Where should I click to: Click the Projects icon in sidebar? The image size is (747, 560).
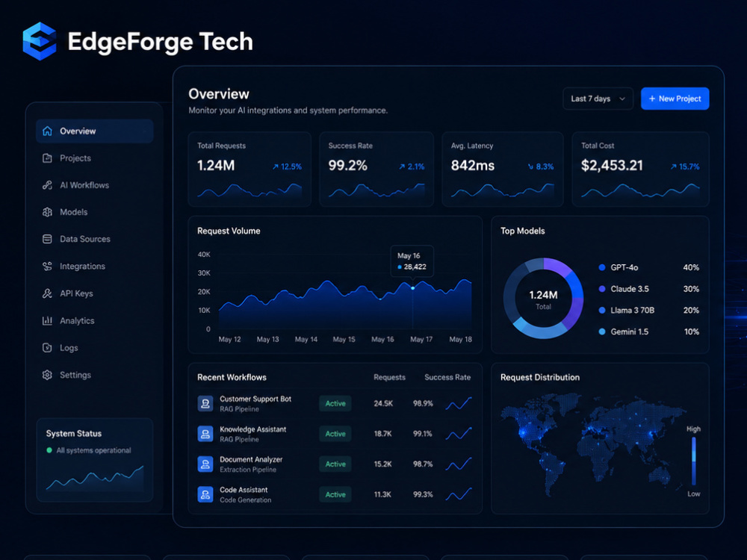(47, 158)
